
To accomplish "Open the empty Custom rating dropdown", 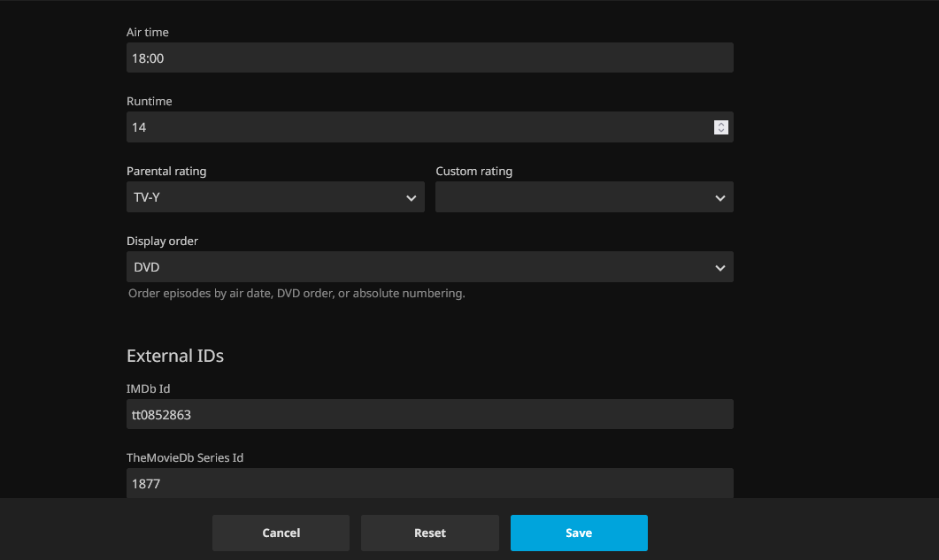I will click(575, 197).
